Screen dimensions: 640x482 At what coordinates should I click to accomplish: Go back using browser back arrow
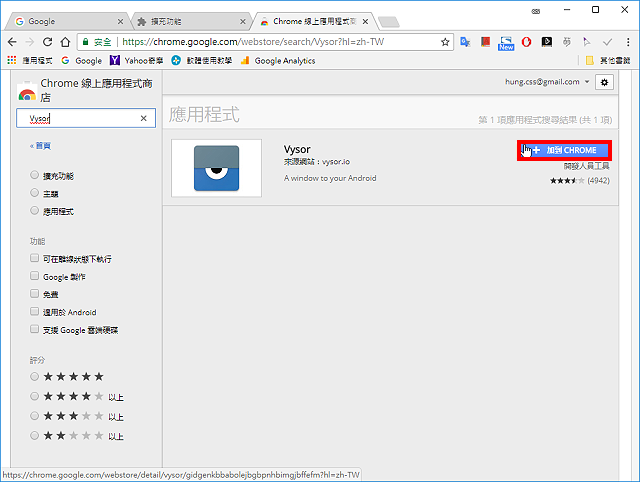12,42
